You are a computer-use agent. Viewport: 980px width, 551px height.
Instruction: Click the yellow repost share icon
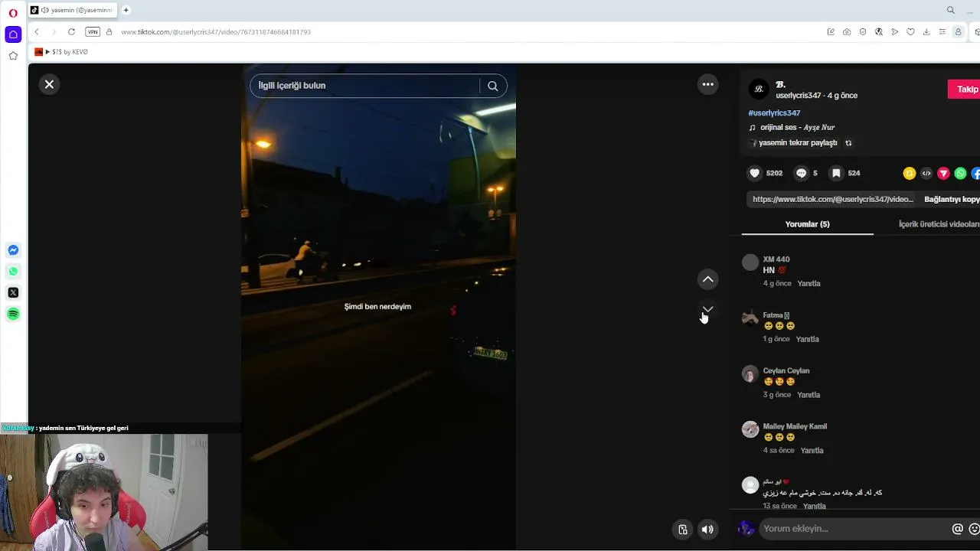pyautogui.click(x=909, y=174)
